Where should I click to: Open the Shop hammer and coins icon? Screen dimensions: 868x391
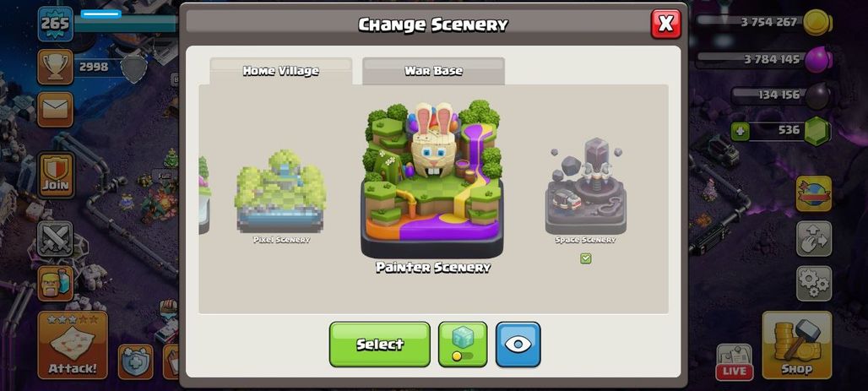[796, 345]
